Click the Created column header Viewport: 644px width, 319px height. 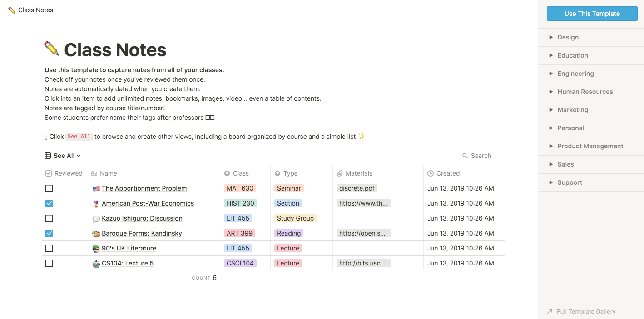pyautogui.click(x=447, y=173)
